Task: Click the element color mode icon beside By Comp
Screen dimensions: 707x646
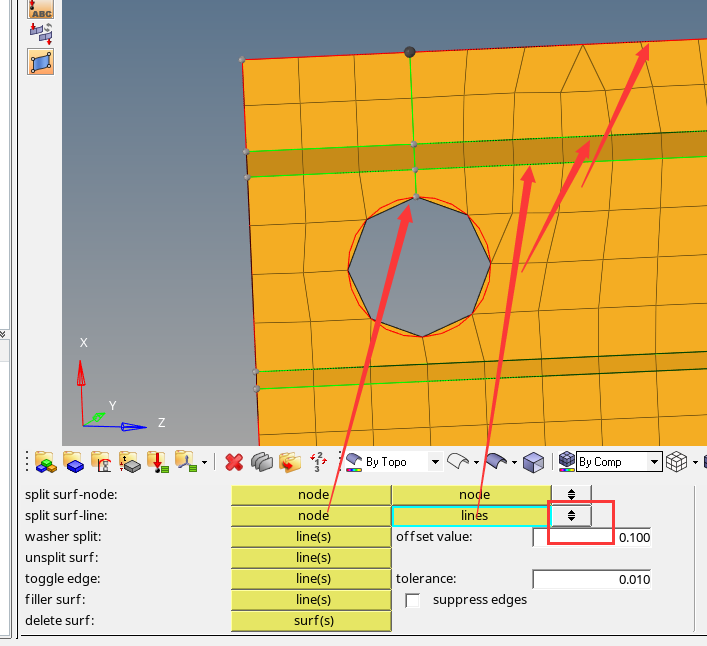Action: 567,462
